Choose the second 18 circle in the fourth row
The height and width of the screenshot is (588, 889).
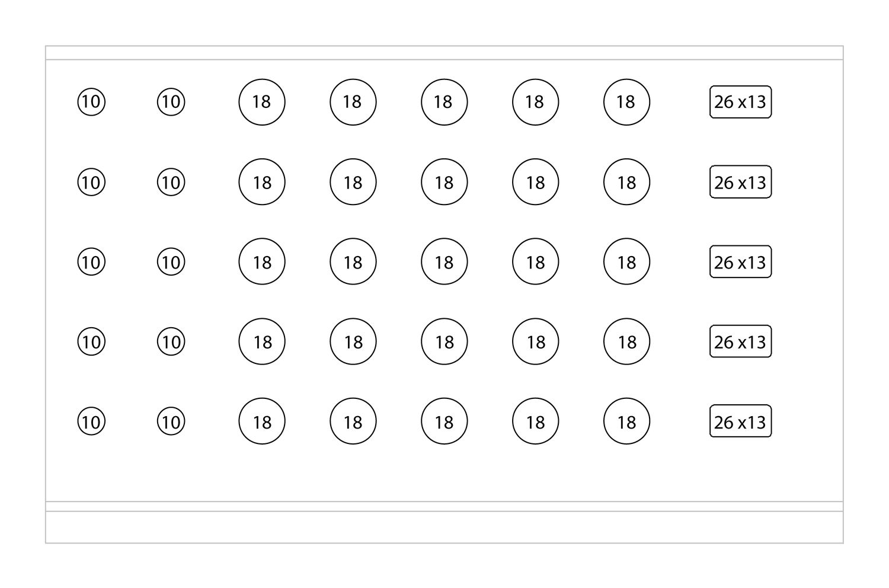[353, 341]
